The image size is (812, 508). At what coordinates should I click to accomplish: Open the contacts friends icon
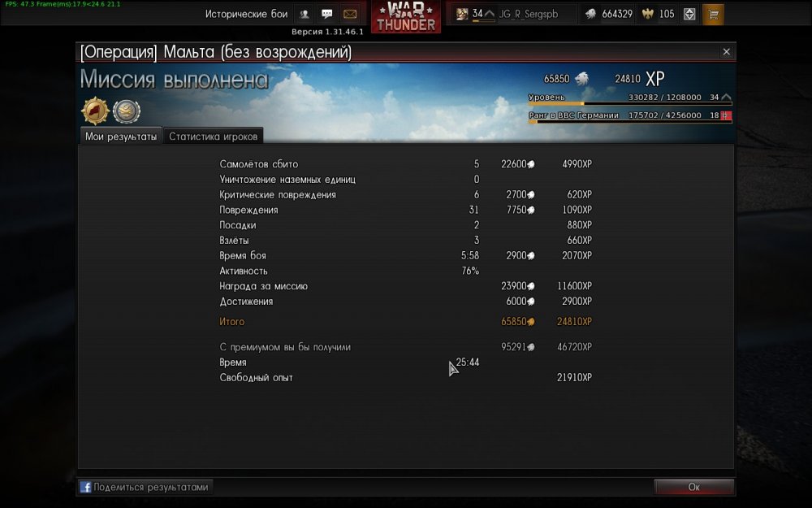coord(304,14)
